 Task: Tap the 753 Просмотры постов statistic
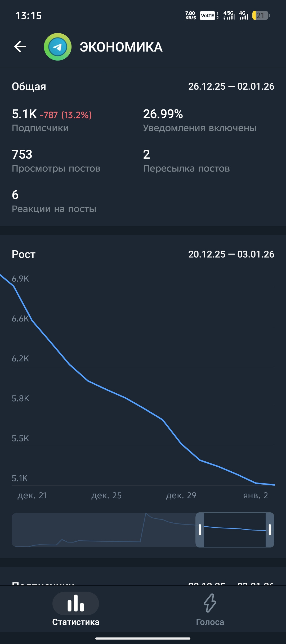22,154
